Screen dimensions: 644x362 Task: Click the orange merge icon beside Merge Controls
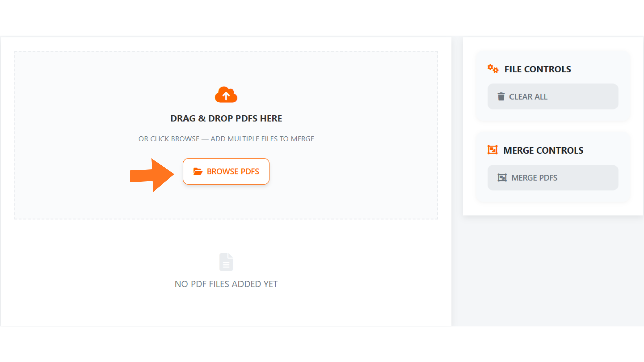pyautogui.click(x=492, y=150)
